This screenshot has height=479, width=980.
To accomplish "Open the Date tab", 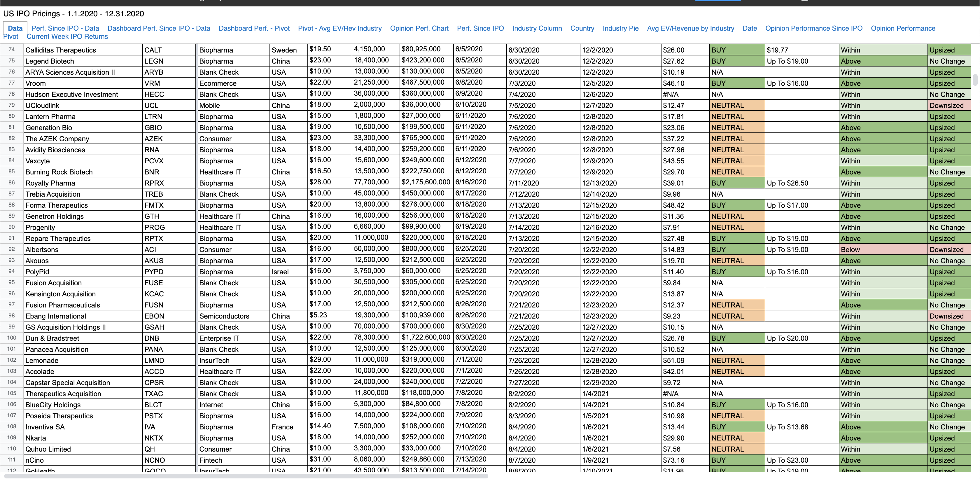I will pos(749,28).
